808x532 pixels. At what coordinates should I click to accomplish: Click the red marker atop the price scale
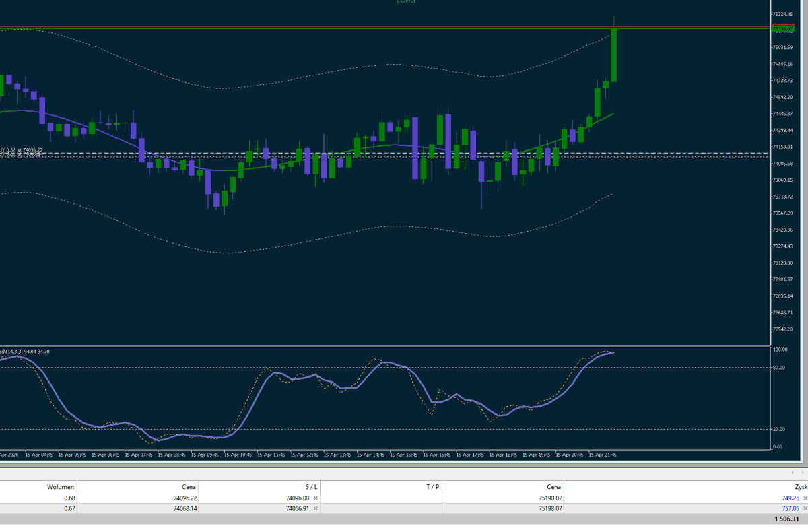pos(783,24)
